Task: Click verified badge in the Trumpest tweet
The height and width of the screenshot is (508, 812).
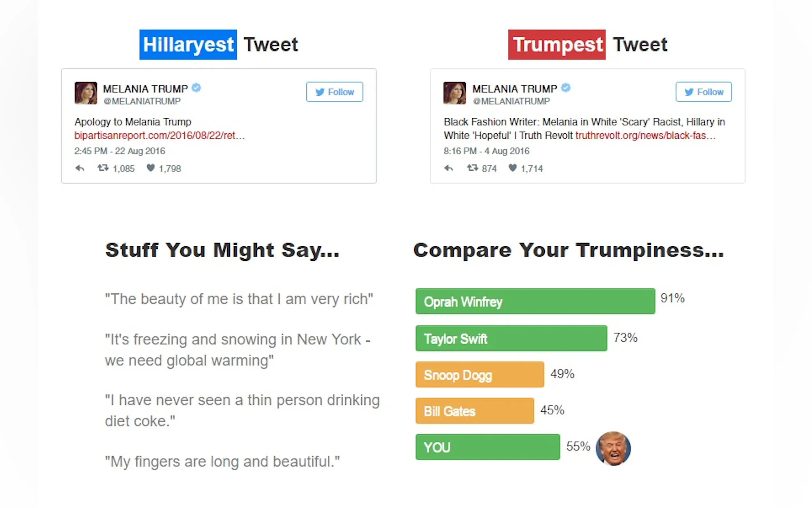Action: [x=566, y=88]
